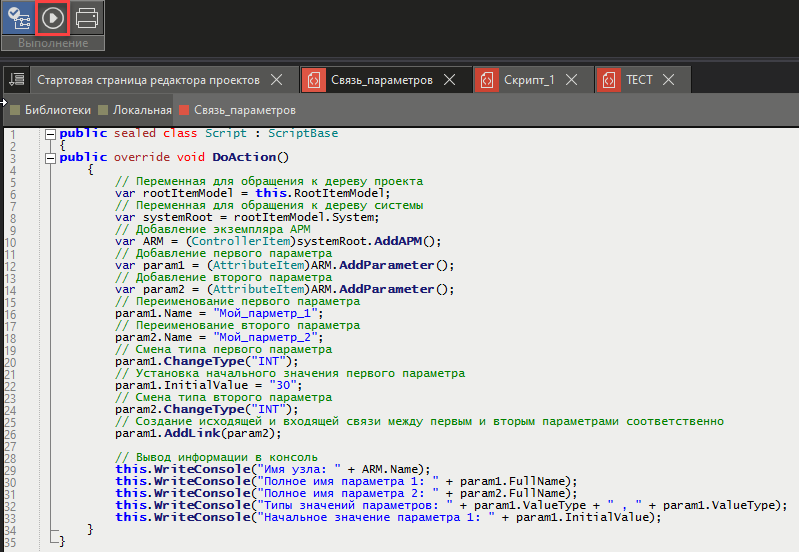Click the print icon in the toolbar
Screen dimensions: 799x552
coord(87,18)
